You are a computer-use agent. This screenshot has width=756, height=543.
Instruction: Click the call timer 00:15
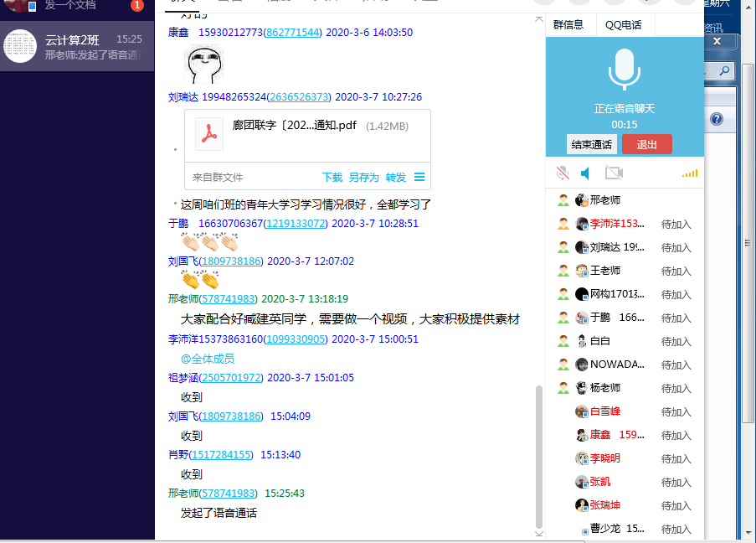pos(625,125)
